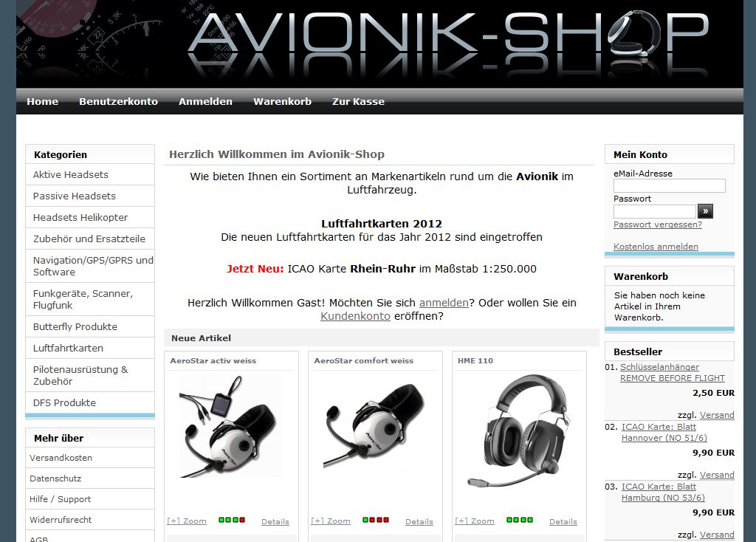Open the HME 110 headset image
Image resolution: width=756 pixels, height=542 pixels.
519,431
